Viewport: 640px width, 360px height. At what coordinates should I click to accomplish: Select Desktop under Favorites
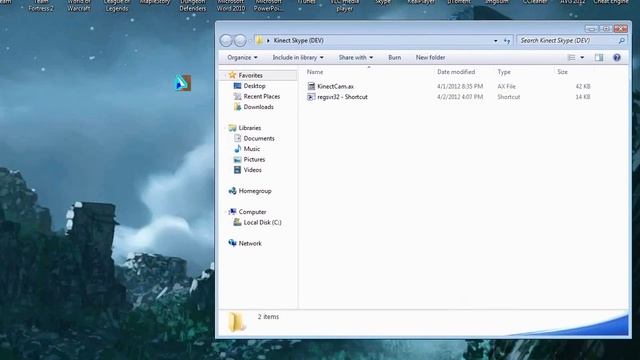(254, 86)
